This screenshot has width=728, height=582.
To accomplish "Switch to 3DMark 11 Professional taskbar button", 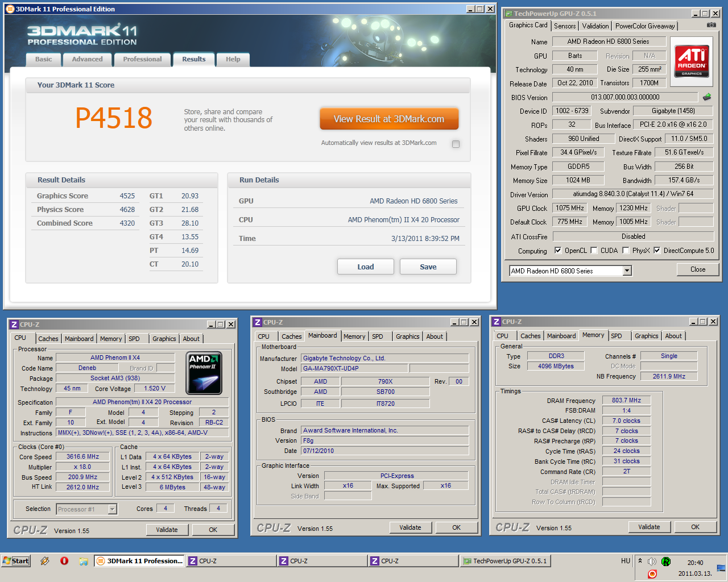I will [140, 561].
